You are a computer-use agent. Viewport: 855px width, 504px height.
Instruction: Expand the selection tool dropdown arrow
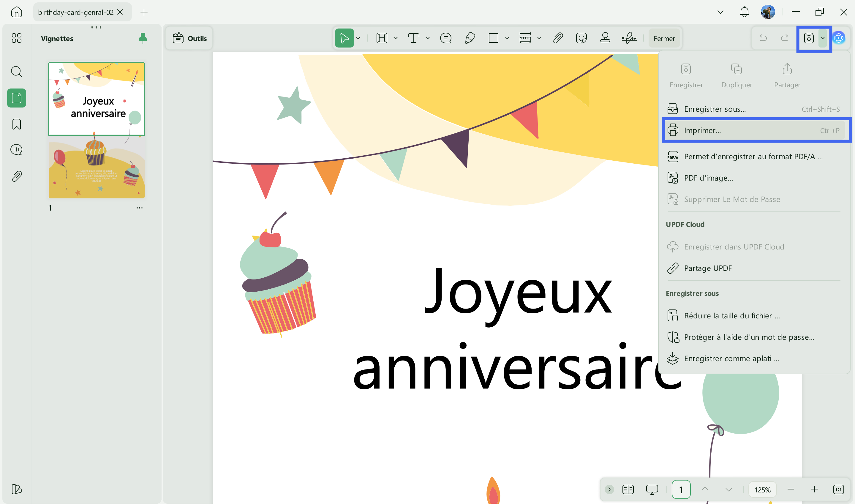(358, 38)
